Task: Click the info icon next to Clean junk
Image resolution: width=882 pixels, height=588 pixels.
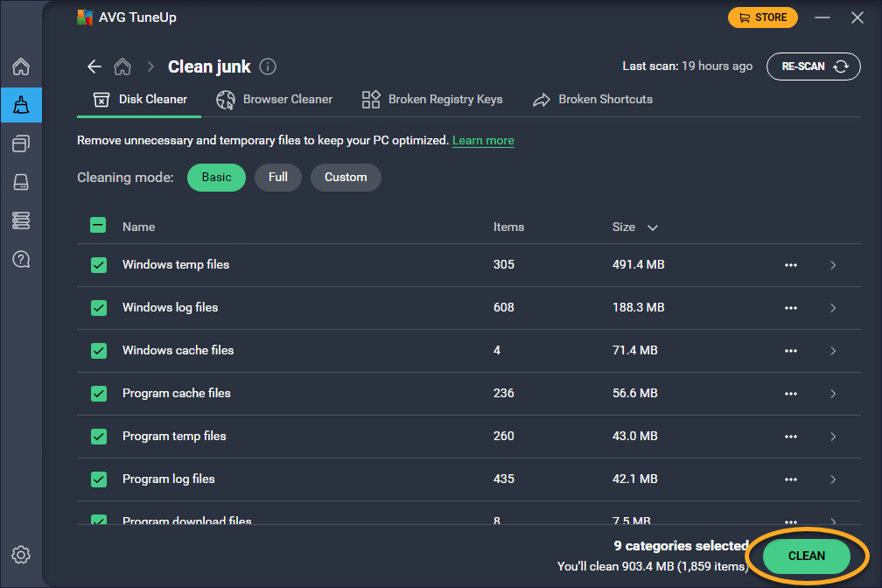Action: click(x=268, y=66)
